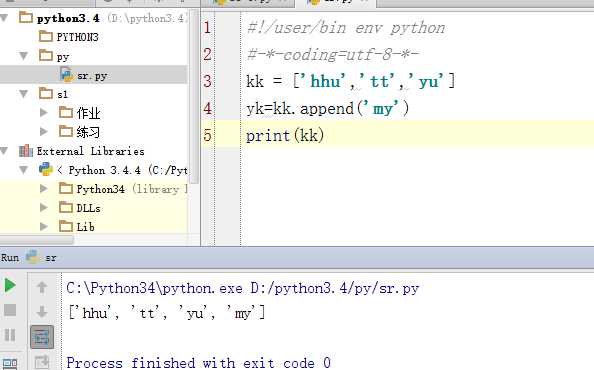Click 'Process finished with exit code 0'
Image resolution: width=594 pixels, height=370 pixels.
click(x=199, y=363)
